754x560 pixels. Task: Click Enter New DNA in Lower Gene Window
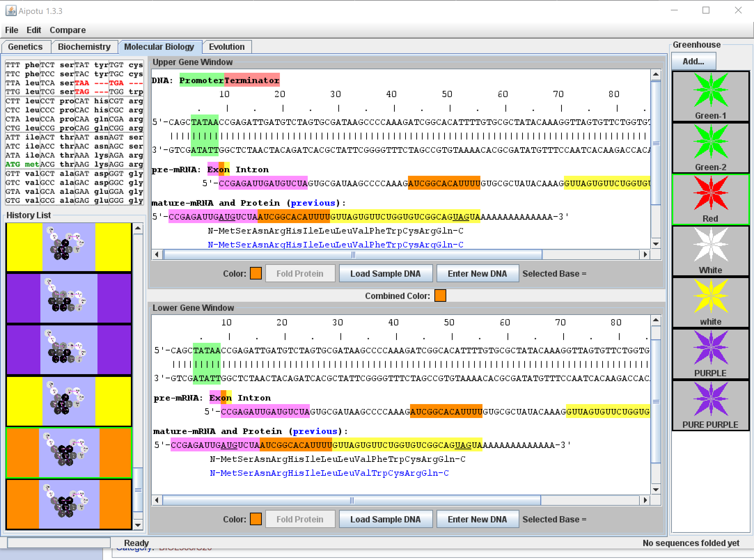(x=477, y=519)
